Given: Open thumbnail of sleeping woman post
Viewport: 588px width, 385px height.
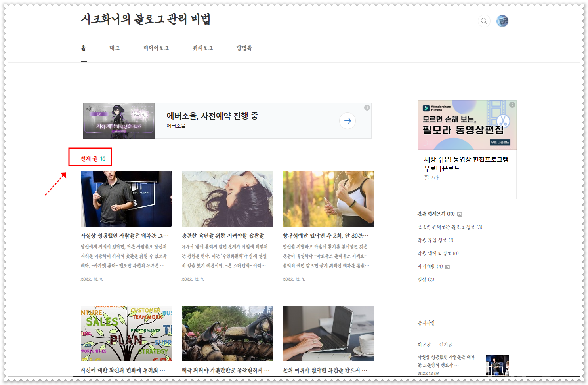Looking at the screenshot, I should tap(227, 199).
